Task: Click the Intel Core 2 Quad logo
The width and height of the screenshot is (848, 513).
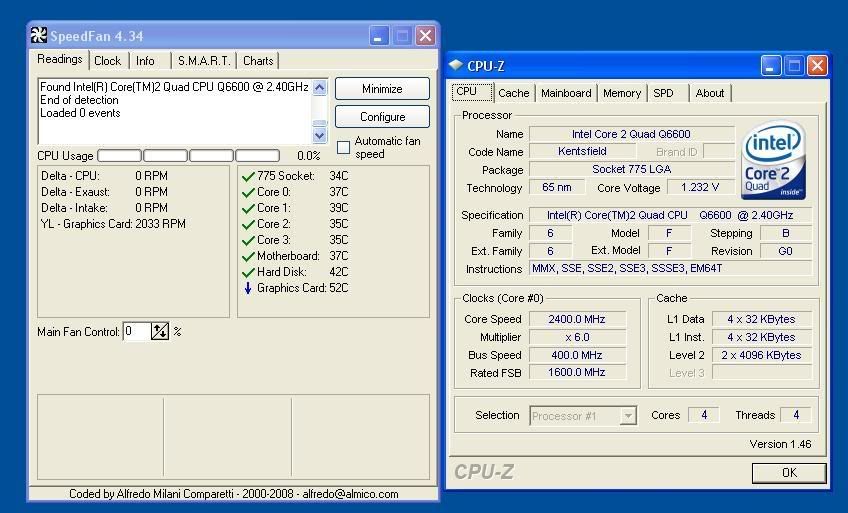Action: coord(773,159)
